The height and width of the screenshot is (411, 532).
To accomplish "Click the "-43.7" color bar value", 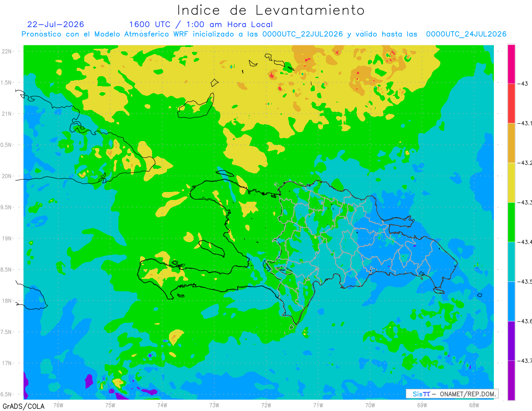I will click(x=525, y=360).
